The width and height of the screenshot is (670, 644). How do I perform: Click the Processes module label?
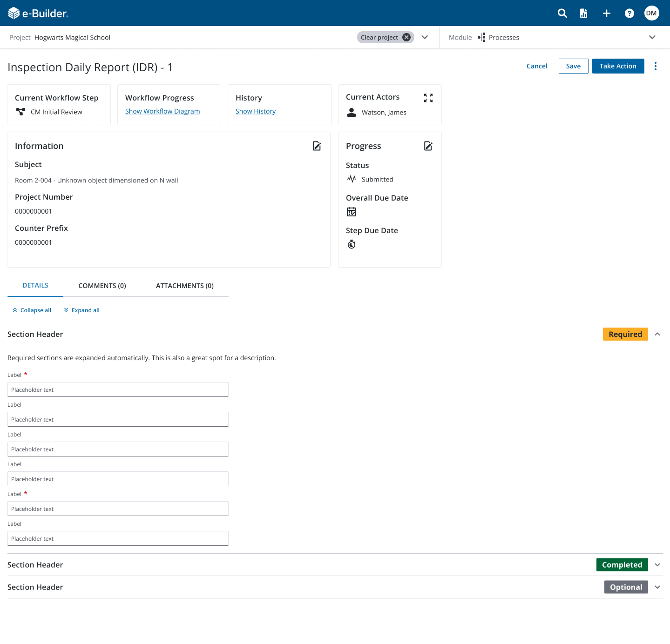click(x=504, y=37)
